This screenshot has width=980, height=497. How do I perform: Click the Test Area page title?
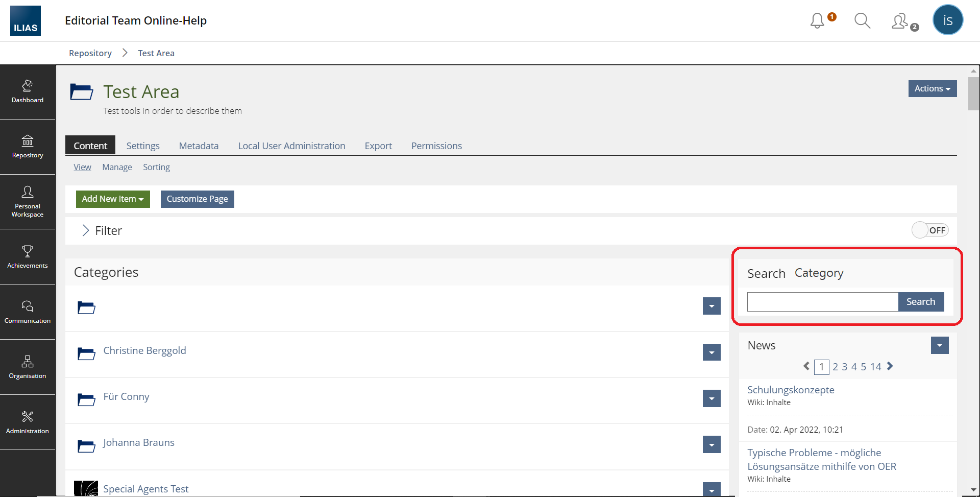(141, 92)
